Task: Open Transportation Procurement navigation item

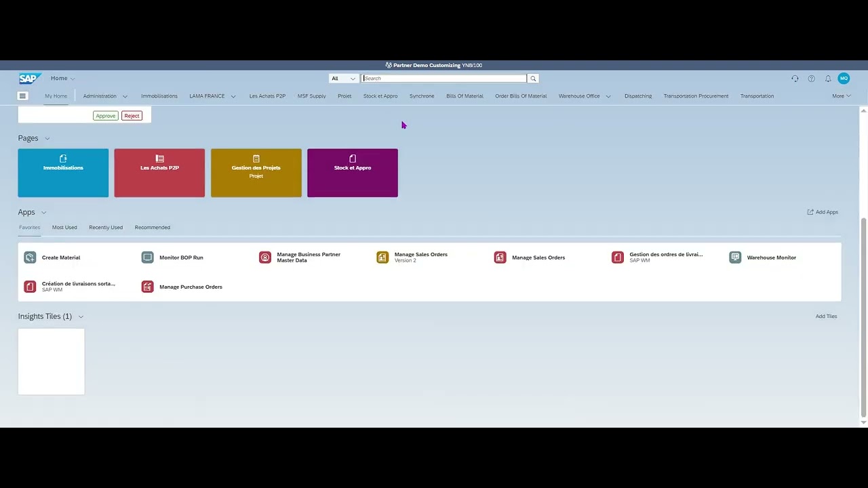Action: [696, 96]
